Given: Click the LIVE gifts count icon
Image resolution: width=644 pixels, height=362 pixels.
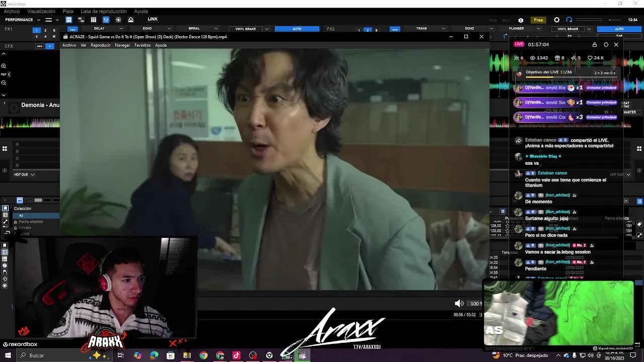Looking at the screenshot, I should 557,58.
